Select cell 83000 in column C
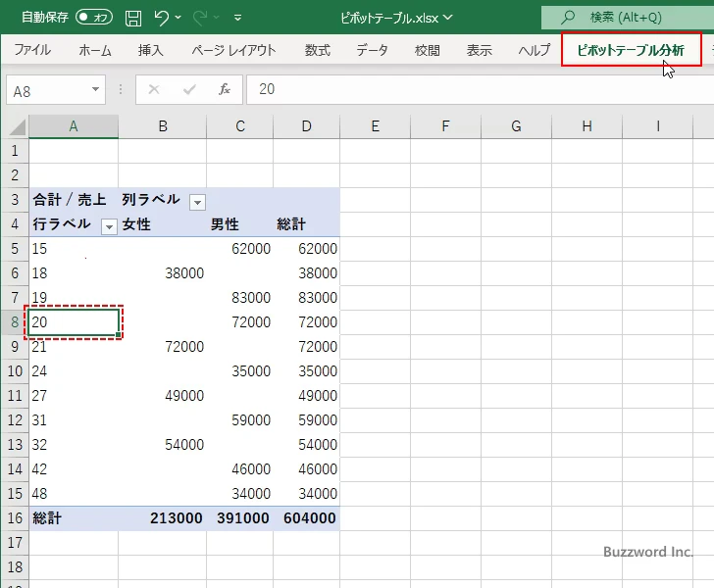The height and width of the screenshot is (588, 714). point(240,298)
